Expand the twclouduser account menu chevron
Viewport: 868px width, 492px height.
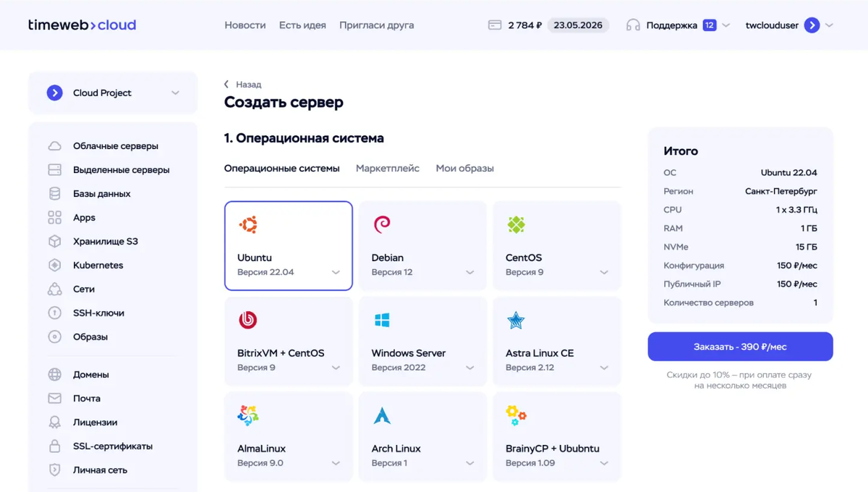pyautogui.click(x=829, y=25)
